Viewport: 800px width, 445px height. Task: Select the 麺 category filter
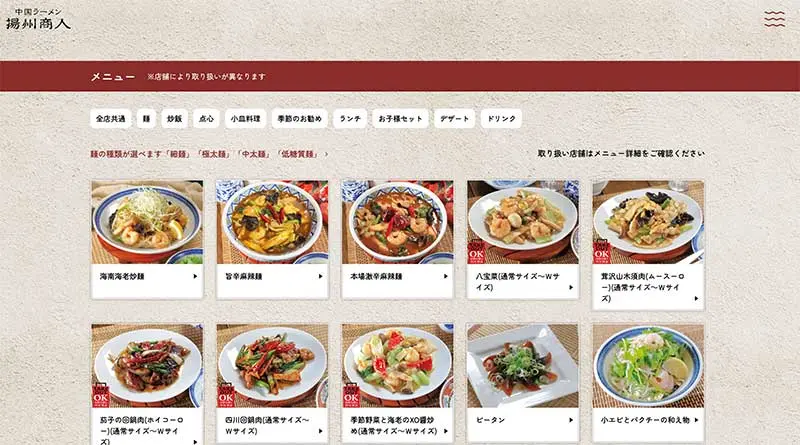146,118
